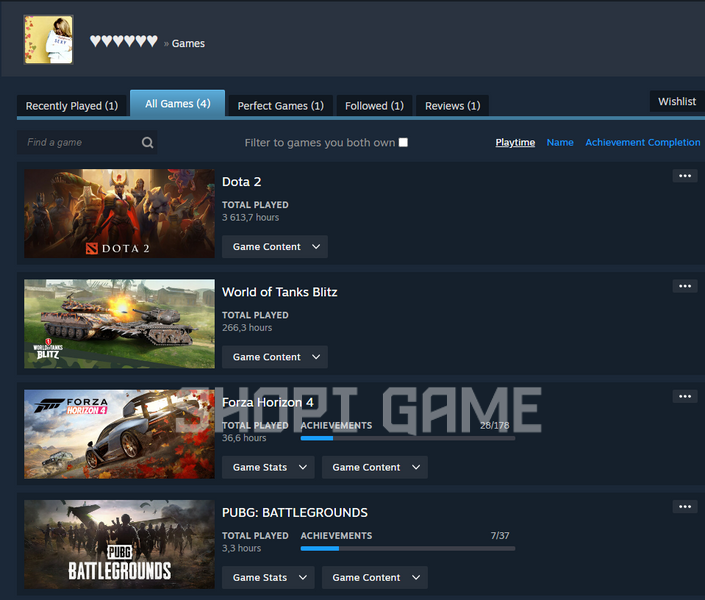Select the All Games tab
This screenshot has height=600, width=705.
coord(178,103)
